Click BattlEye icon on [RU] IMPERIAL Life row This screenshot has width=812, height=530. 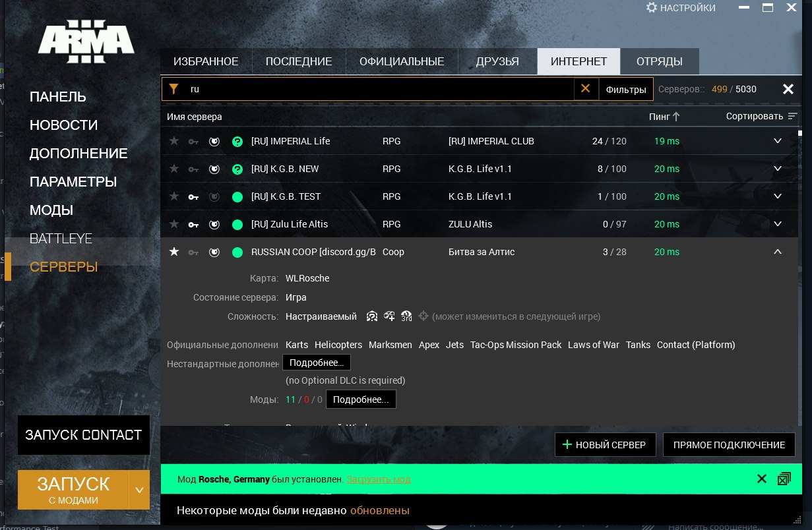point(214,141)
